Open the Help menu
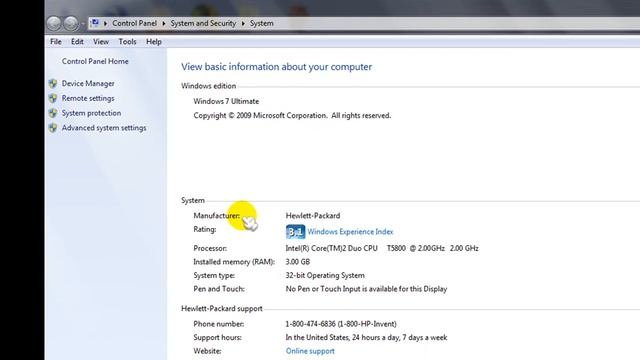Screen dimensions: 640x360 154,42
